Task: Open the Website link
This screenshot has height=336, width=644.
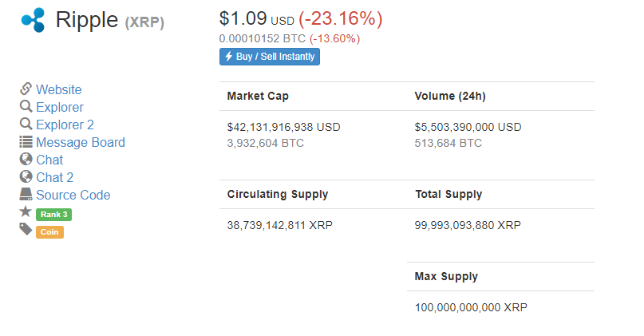Action: pos(59,89)
